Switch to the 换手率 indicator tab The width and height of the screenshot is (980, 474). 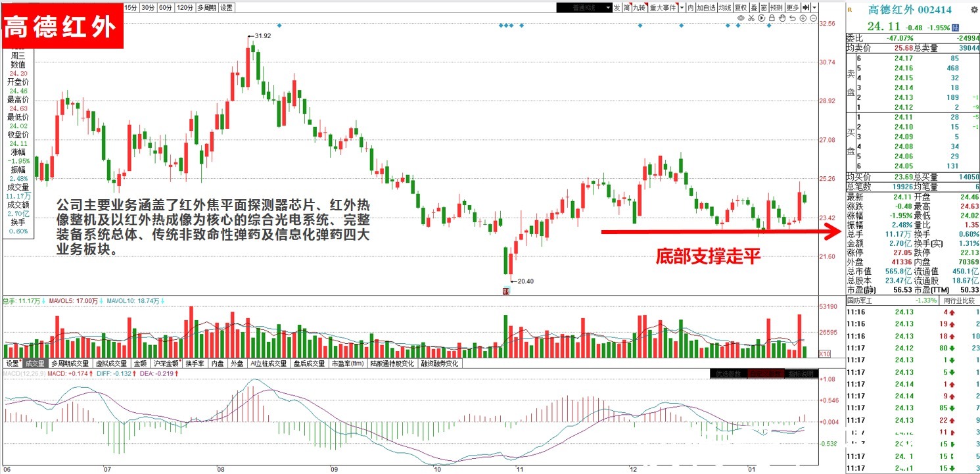click(x=197, y=364)
